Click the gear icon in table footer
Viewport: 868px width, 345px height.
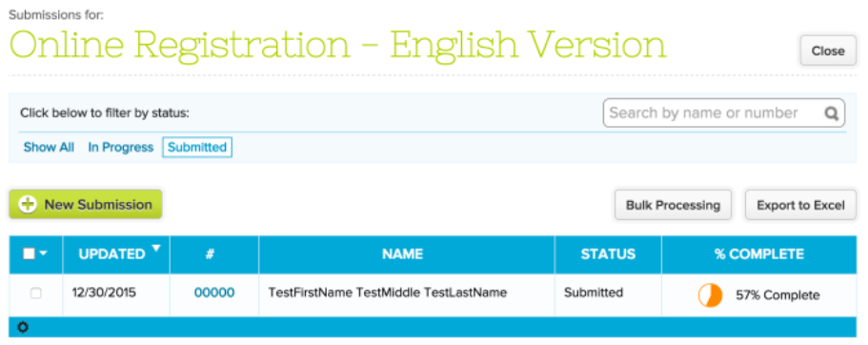tap(22, 327)
